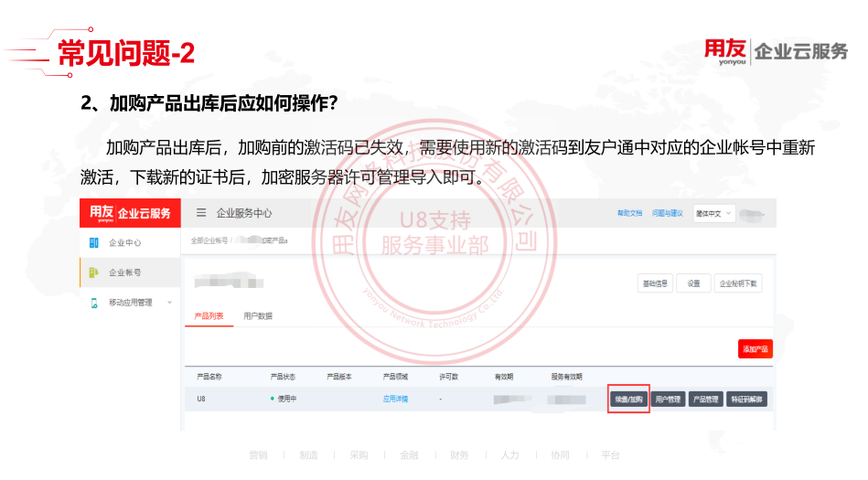Click the 设置 button

point(693,283)
